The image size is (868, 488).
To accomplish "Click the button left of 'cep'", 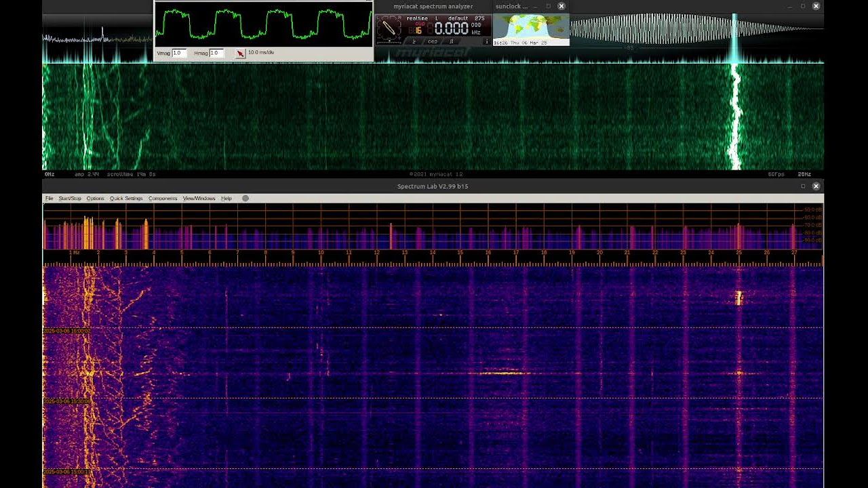I will pyautogui.click(x=414, y=41).
